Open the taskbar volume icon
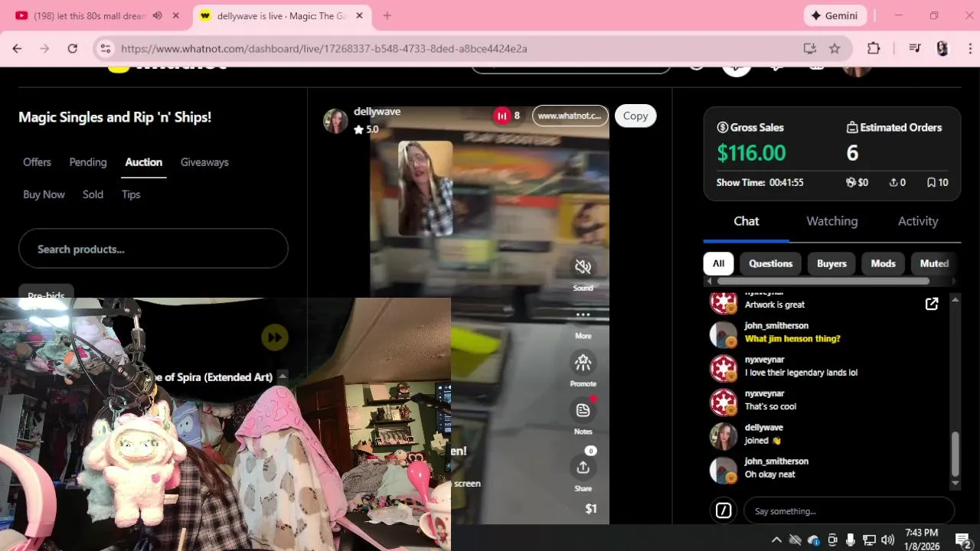The image size is (980, 551). click(x=888, y=540)
